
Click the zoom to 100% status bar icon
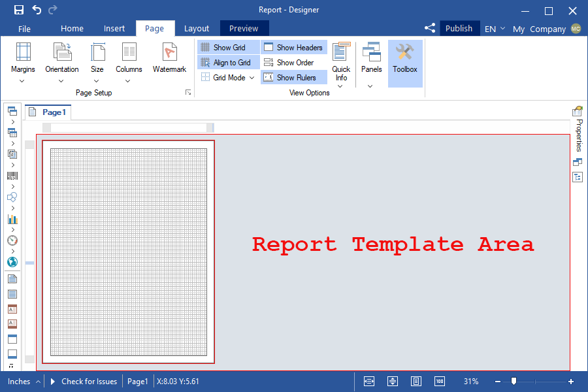(440, 382)
